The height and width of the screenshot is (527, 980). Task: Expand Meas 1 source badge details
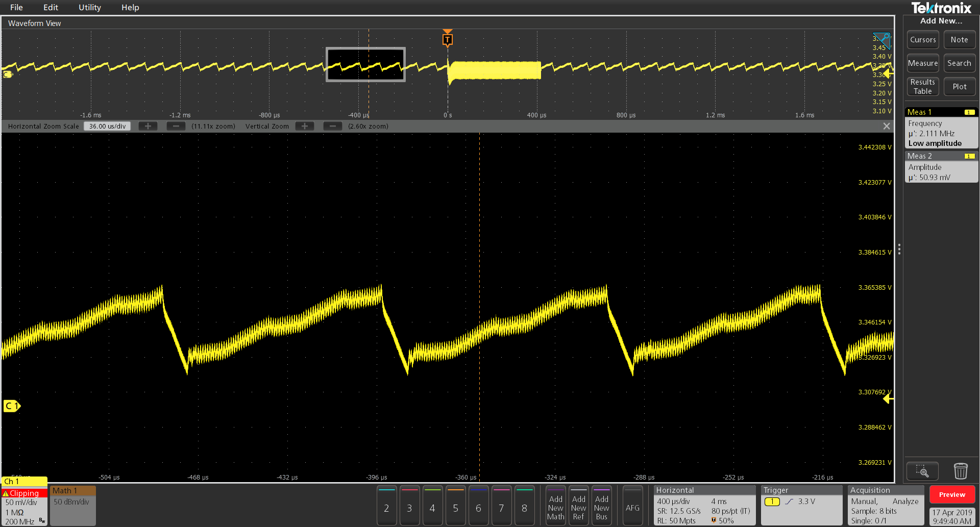pos(969,112)
